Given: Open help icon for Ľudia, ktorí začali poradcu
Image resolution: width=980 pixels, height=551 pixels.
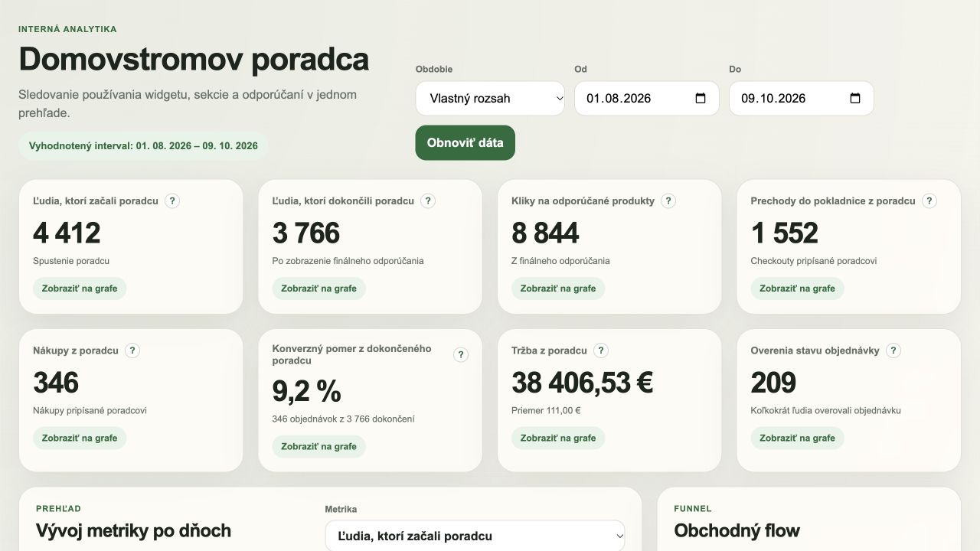Looking at the screenshot, I should click(172, 201).
